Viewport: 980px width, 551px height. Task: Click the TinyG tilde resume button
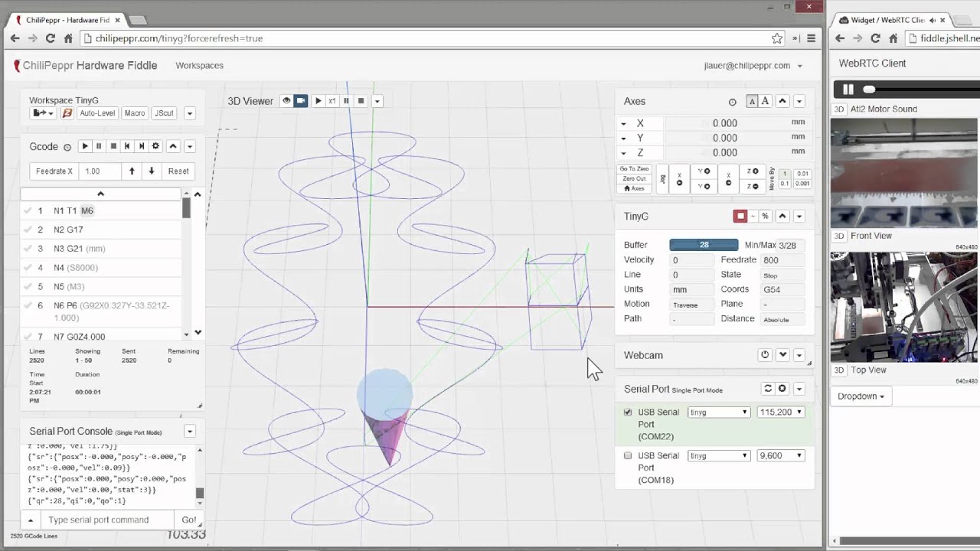click(x=753, y=217)
